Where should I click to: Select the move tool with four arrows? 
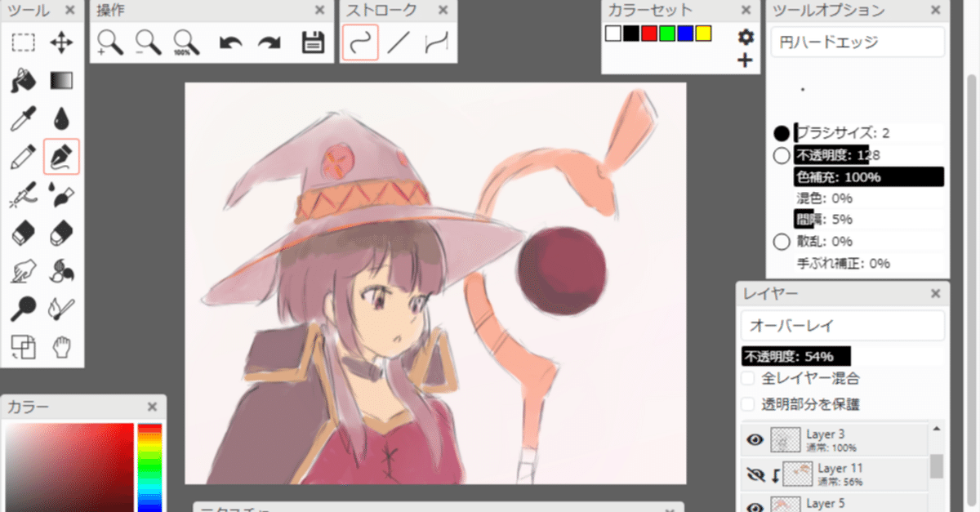click(61, 42)
